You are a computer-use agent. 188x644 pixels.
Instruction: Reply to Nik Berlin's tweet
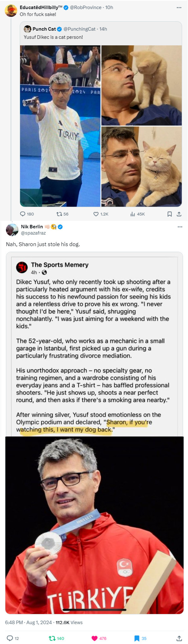tap(10, 638)
